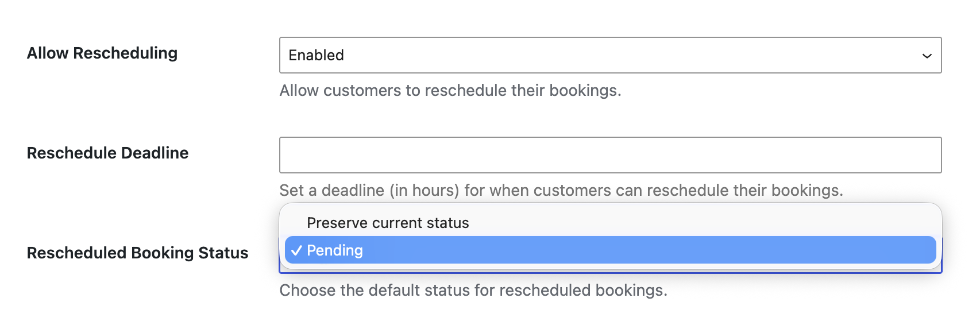Click the chevron arrow on Allow Rescheduling dropdown
This screenshot has height=321, width=980.
[927, 56]
